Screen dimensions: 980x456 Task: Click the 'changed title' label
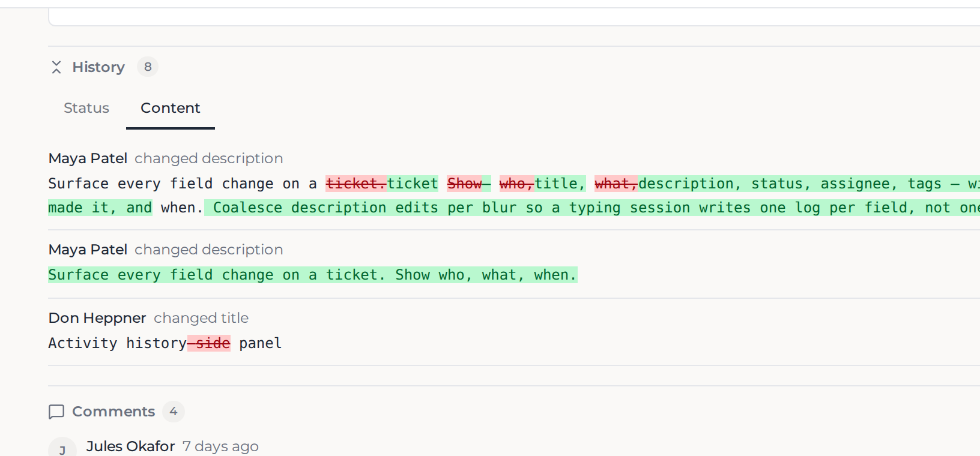(x=201, y=318)
